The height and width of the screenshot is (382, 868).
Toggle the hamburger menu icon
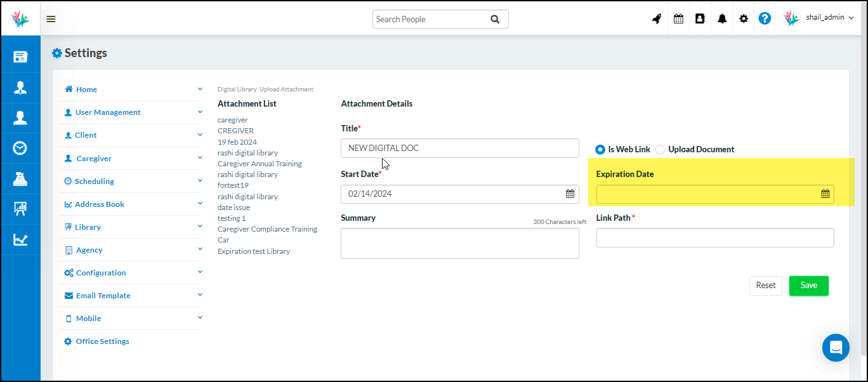coord(51,19)
